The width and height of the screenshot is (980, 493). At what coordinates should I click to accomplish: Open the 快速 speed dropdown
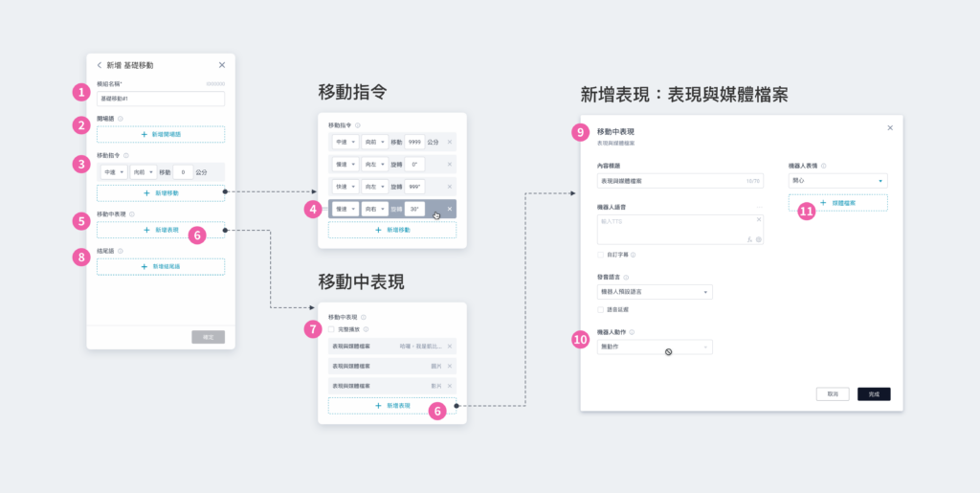(345, 187)
